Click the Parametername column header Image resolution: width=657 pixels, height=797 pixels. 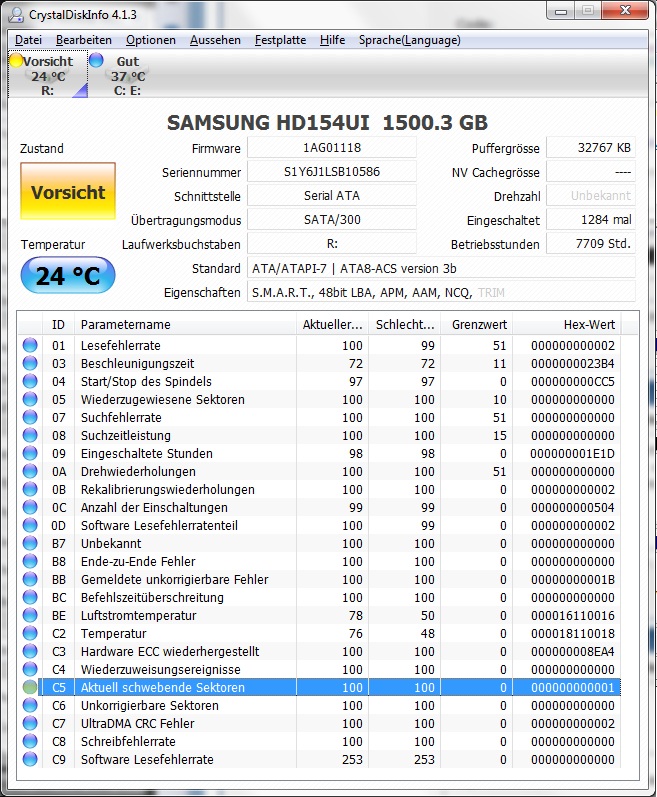click(x=185, y=324)
